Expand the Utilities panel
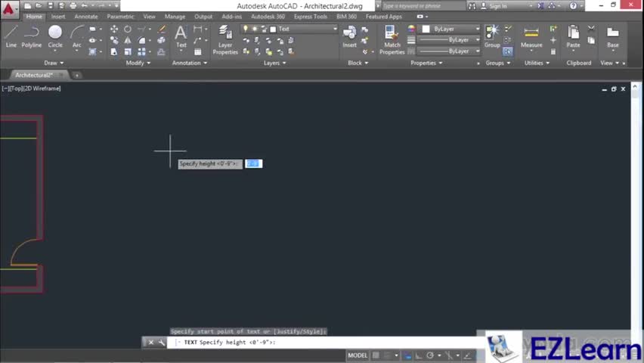Image resolution: width=644 pixels, height=363 pixels. (x=537, y=63)
